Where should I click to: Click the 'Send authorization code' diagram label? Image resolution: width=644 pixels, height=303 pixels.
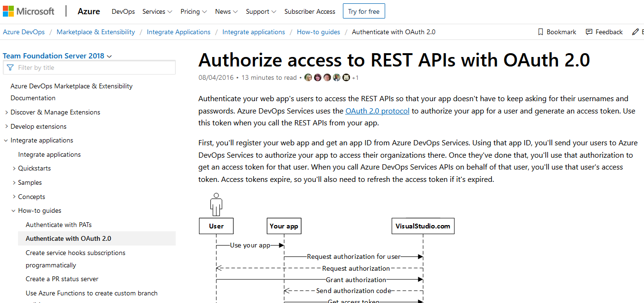354,291
